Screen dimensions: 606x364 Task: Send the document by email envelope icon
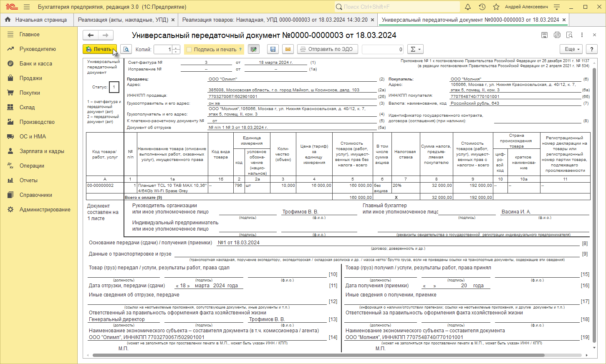pyautogui.click(x=288, y=49)
